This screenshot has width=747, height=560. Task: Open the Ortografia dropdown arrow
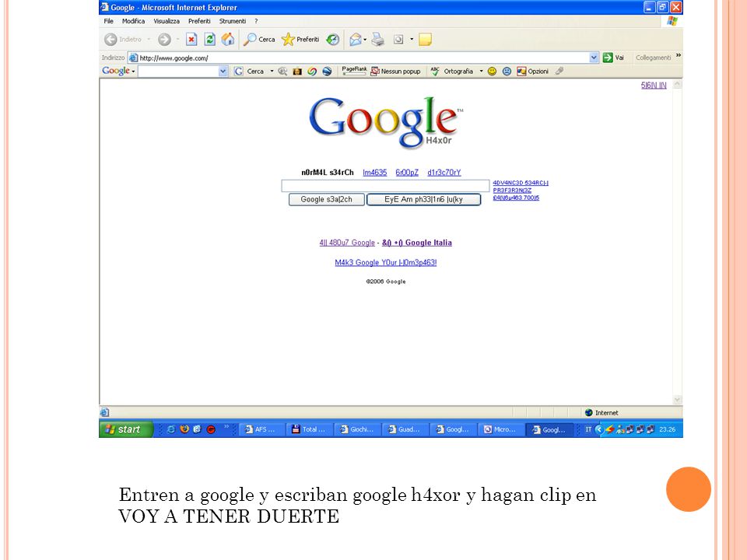pos(481,72)
